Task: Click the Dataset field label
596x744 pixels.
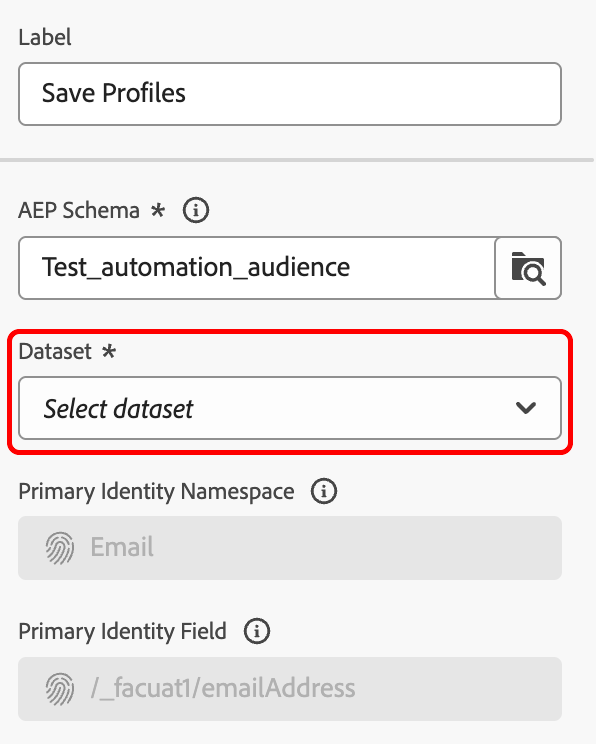Action: coord(55,352)
